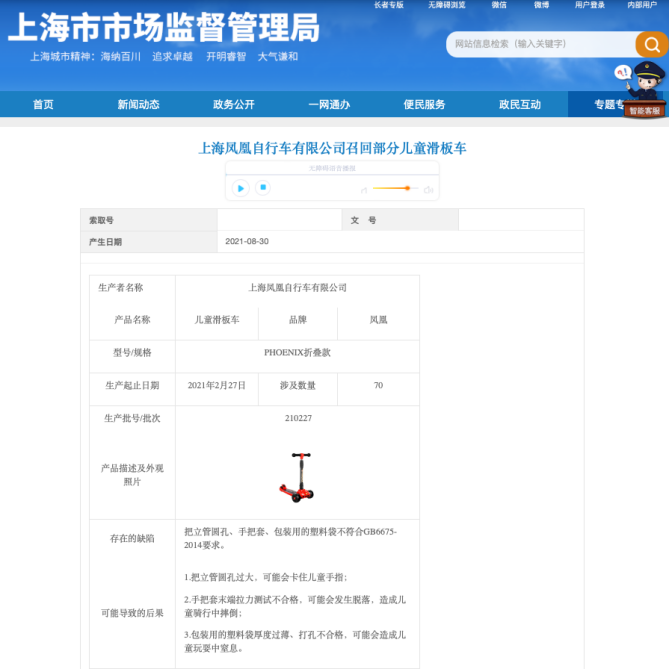Click the 微信 link
Screen dimensions: 669x669
coord(499,5)
